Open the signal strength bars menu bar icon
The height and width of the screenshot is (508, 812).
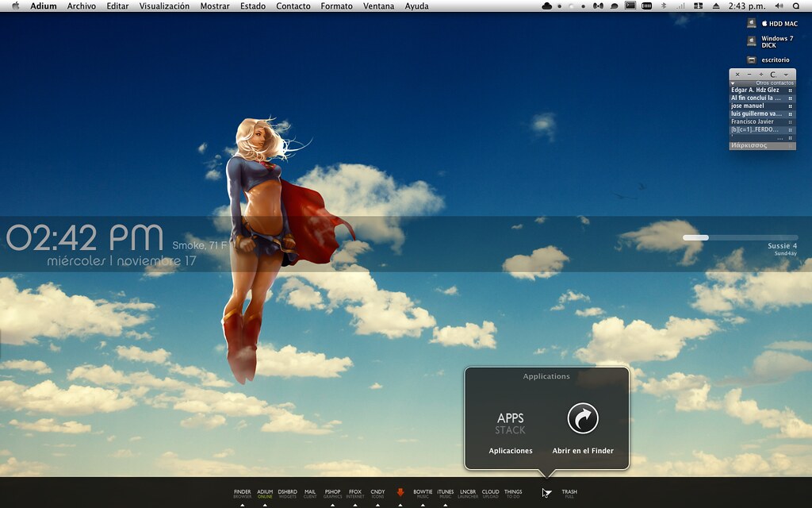point(680,6)
